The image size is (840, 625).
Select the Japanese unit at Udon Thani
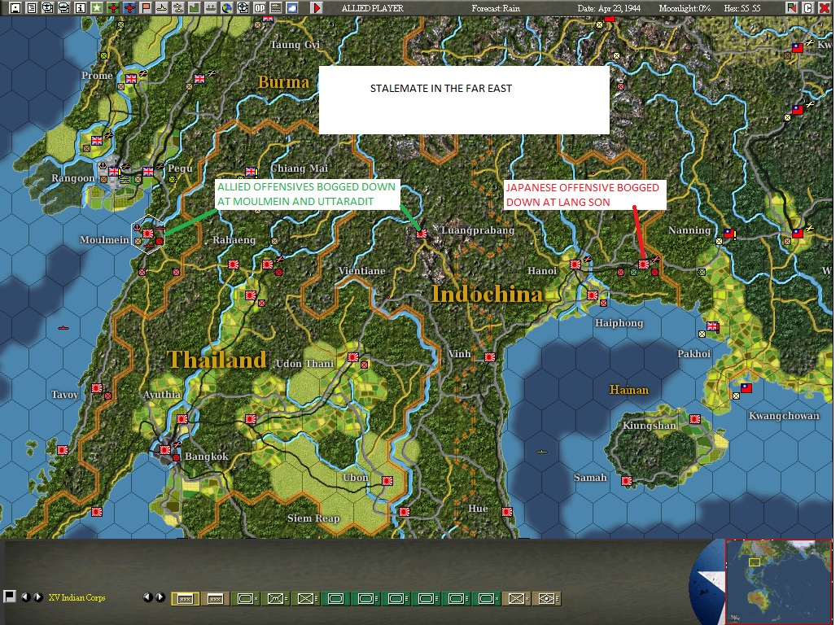353,357
